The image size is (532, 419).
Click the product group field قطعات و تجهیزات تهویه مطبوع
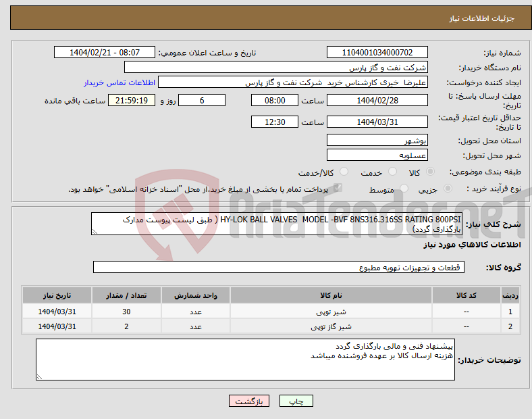279,267
